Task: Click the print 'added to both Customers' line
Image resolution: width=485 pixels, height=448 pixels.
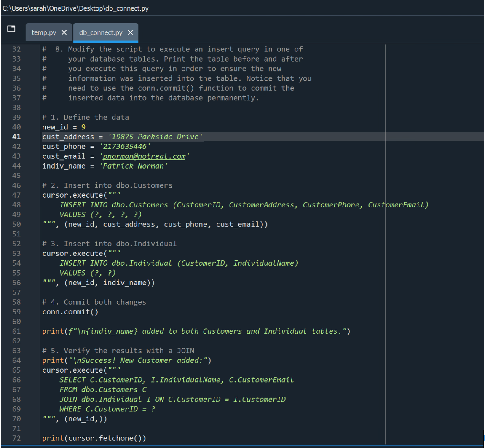Action: point(196,331)
